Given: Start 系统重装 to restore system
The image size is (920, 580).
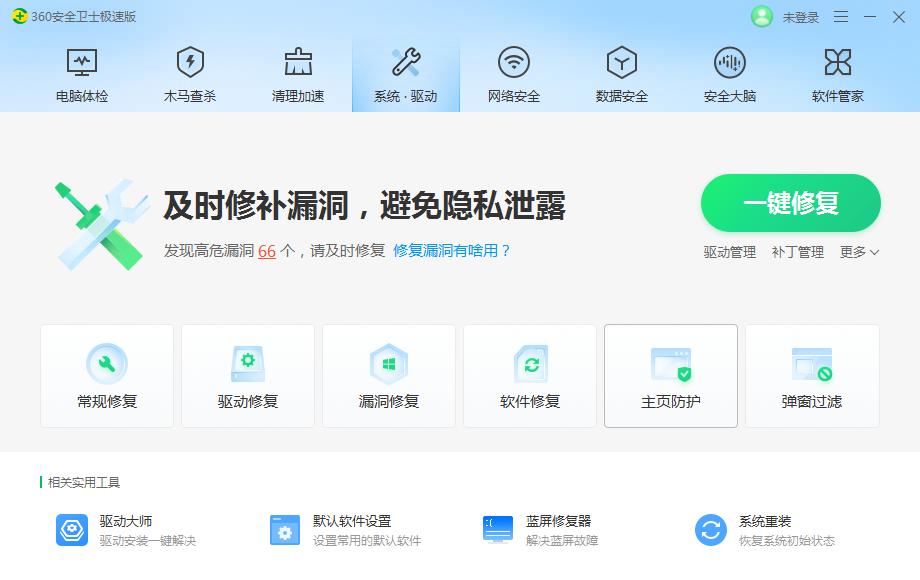Looking at the screenshot, I should tap(710, 527).
